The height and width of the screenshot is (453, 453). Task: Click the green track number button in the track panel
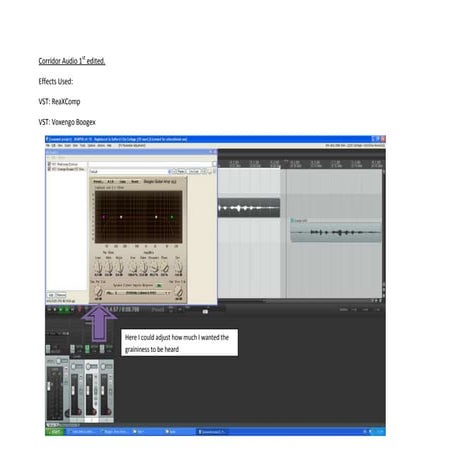point(87,348)
